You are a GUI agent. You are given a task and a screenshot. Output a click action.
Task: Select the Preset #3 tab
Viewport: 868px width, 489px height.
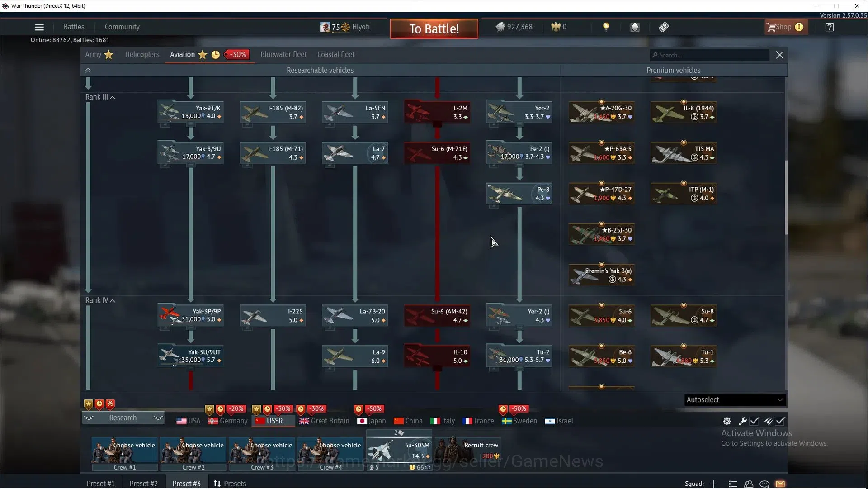186,484
